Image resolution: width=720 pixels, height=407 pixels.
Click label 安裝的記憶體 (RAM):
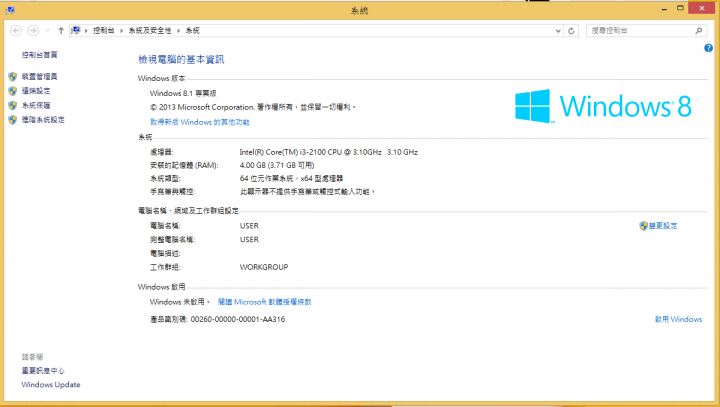[184, 165]
